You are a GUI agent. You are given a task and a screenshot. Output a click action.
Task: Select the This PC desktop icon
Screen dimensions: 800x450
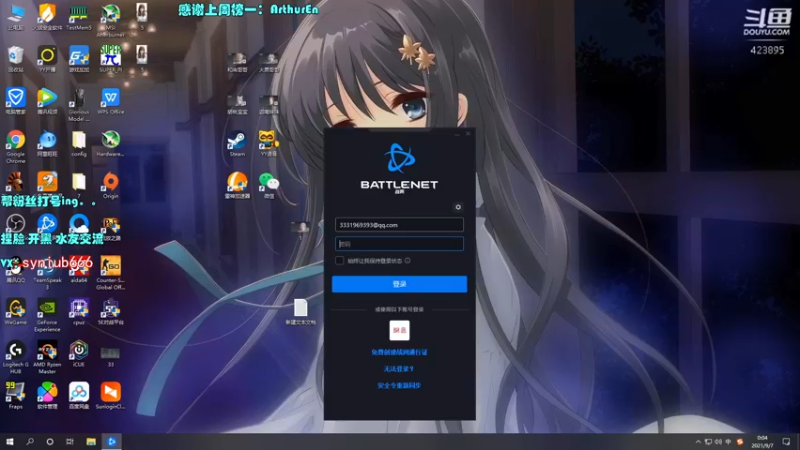(15, 17)
